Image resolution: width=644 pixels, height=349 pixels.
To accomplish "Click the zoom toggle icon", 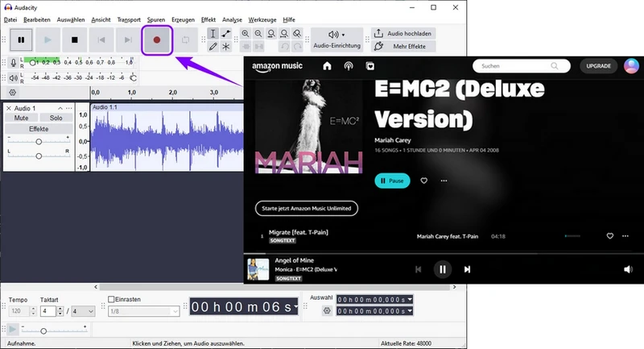I will pyautogui.click(x=297, y=34).
